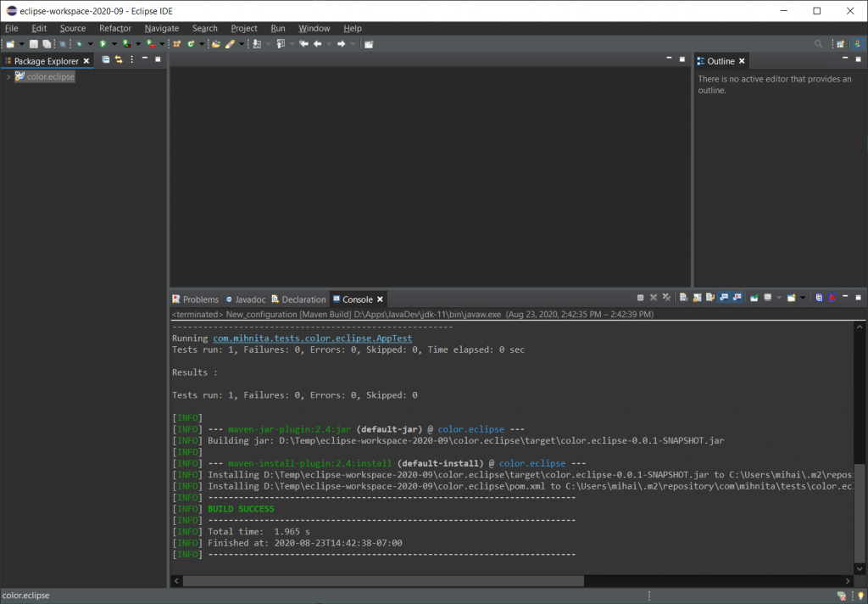The image size is (868, 604).
Task: Toggle Link with Editor in Package Explorer
Action: [119, 59]
